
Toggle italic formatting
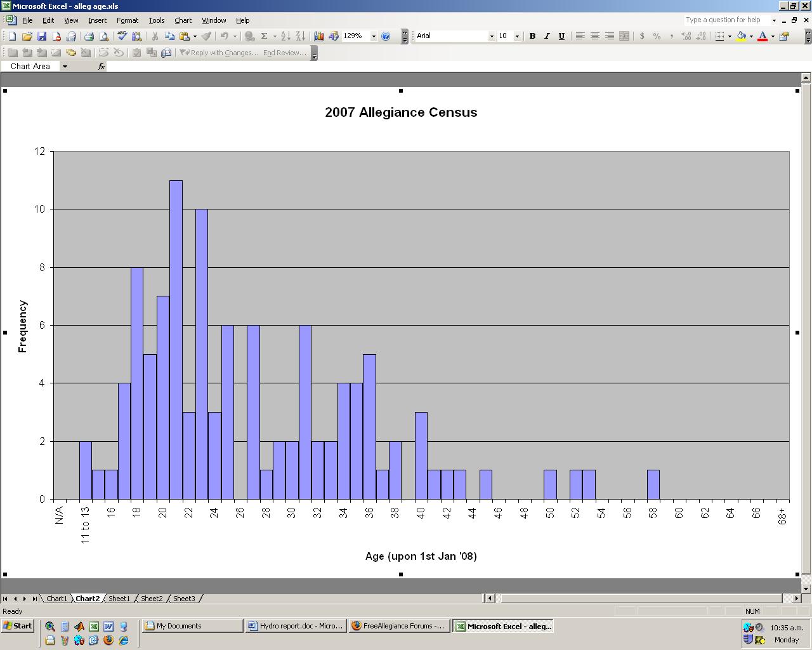pyautogui.click(x=547, y=36)
